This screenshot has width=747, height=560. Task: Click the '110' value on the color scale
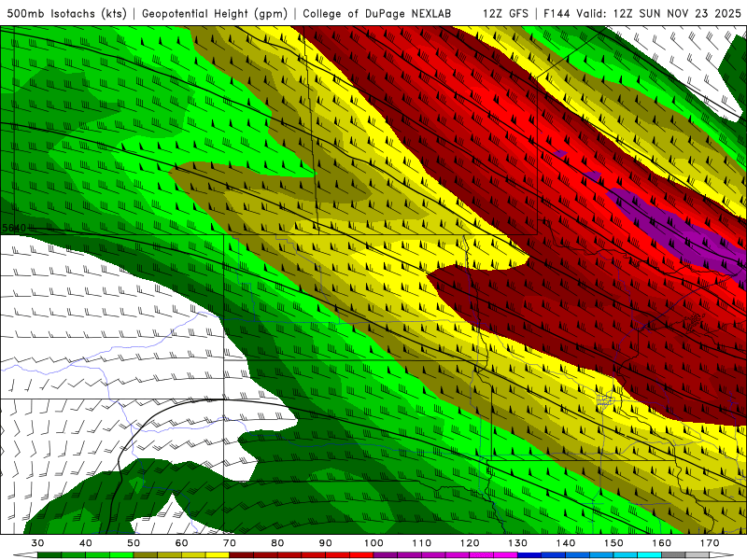point(422,543)
